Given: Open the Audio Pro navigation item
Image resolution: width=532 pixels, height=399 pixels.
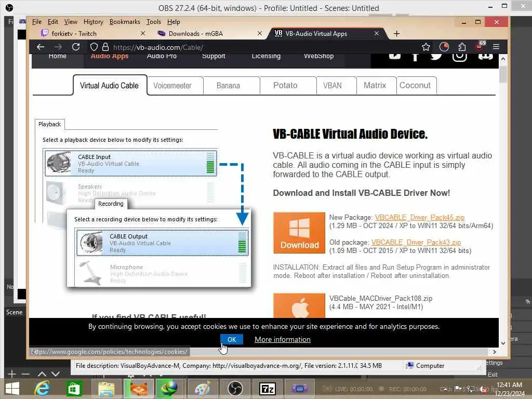Looking at the screenshot, I should point(162,56).
